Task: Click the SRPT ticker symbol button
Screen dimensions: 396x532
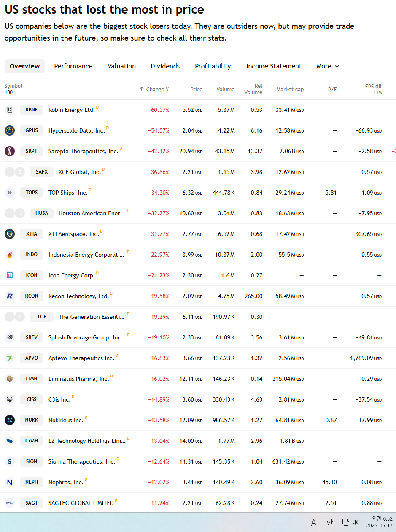Action: (32, 151)
